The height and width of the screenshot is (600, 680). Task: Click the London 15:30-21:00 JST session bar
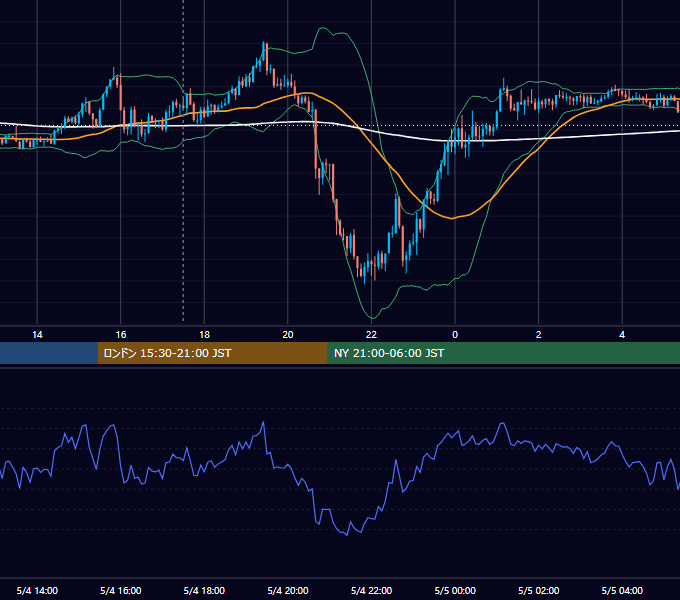coord(212,353)
